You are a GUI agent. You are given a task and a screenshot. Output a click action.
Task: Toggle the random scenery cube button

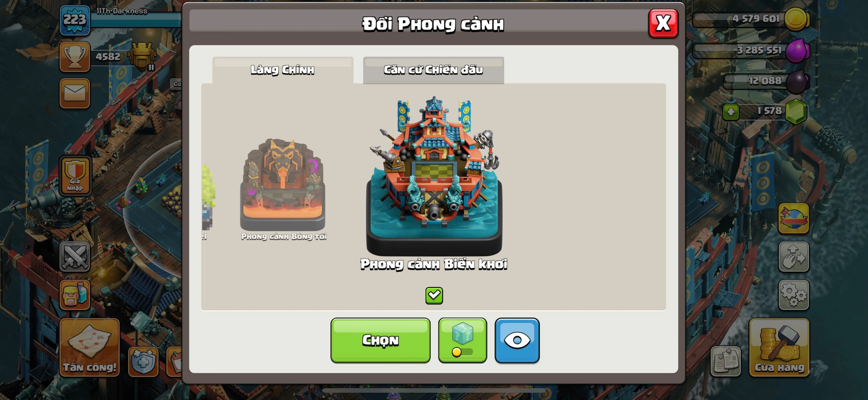click(x=462, y=340)
